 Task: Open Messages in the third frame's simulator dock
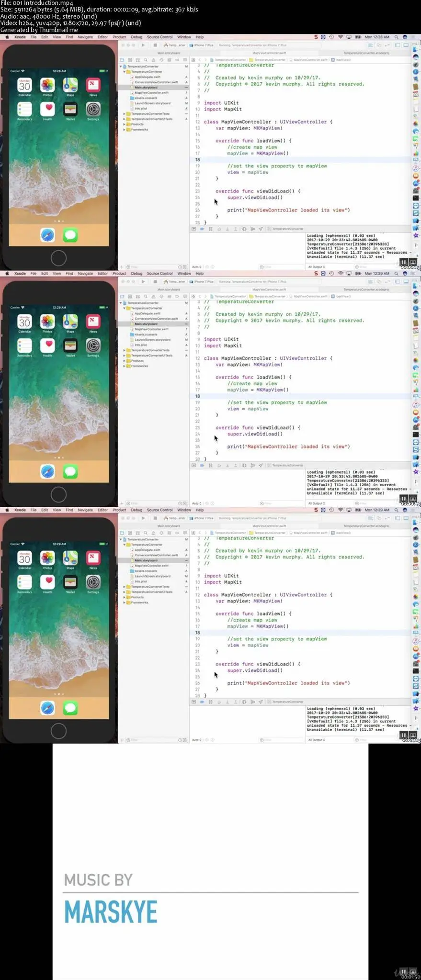pos(70,708)
